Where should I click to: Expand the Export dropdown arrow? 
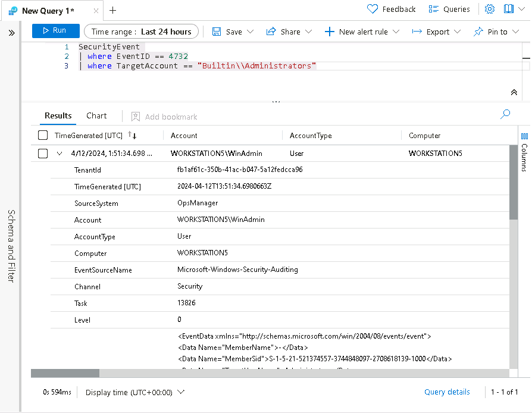pos(458,32)
